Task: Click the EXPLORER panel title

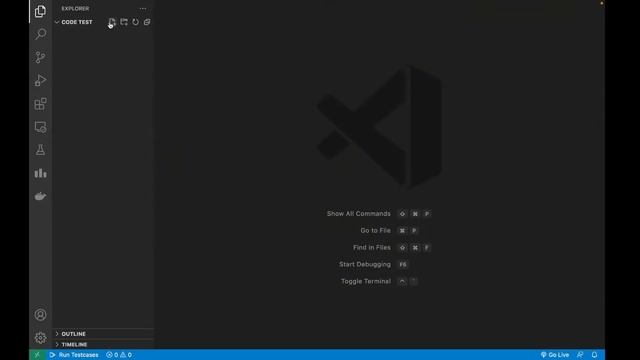Action: click(75, 9)
